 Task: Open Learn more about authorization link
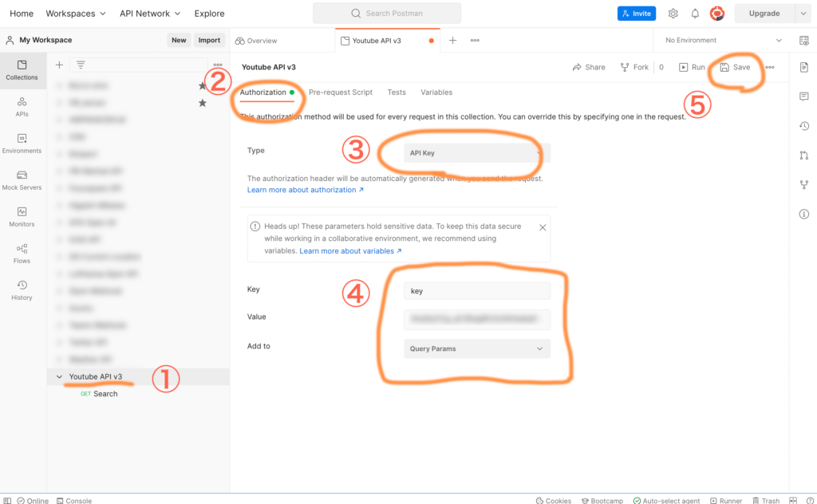305,190
